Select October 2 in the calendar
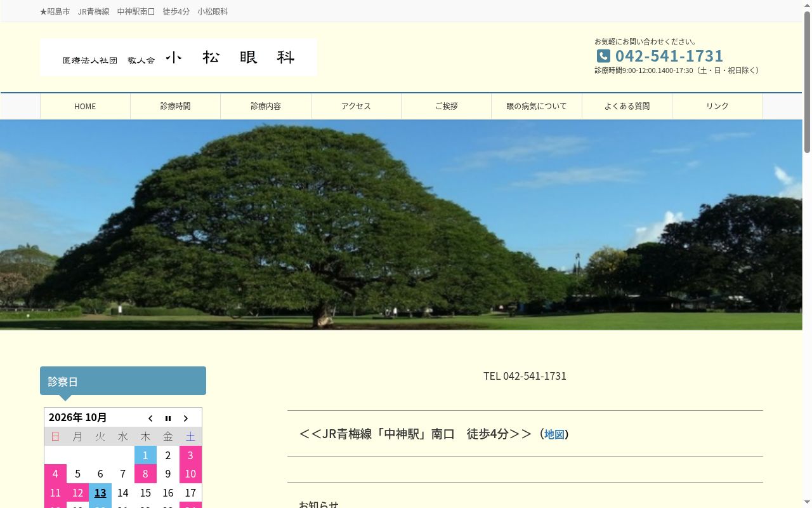 coord(168,455)
